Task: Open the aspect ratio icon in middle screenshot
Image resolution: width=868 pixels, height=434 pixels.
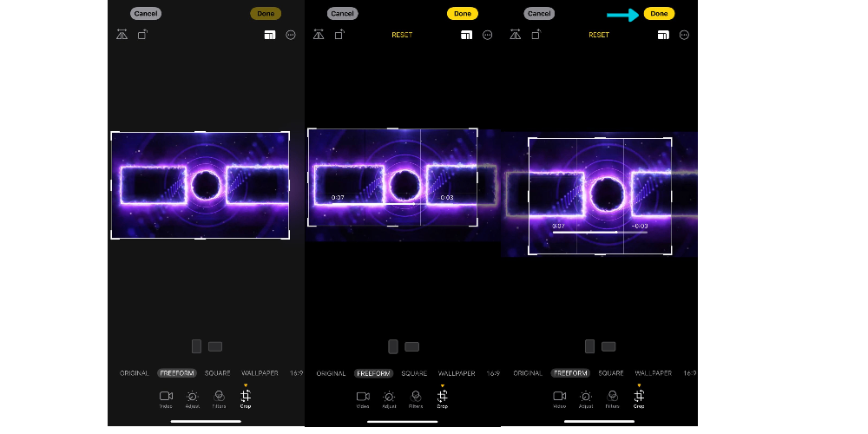Action: click(x=466, y=35)
